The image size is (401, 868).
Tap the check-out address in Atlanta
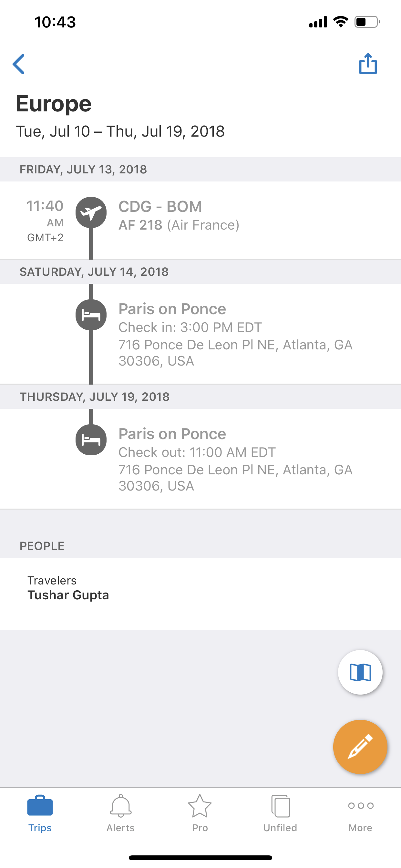(235, 478)
